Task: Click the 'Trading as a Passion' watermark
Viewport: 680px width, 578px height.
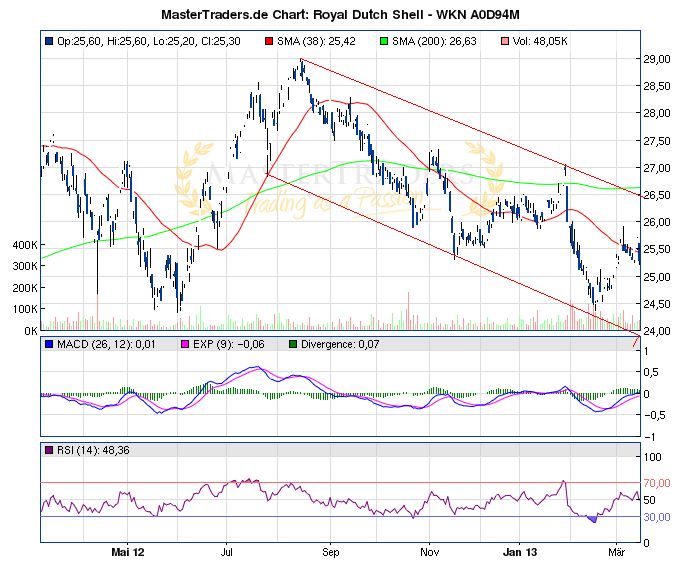Action: 330,203
